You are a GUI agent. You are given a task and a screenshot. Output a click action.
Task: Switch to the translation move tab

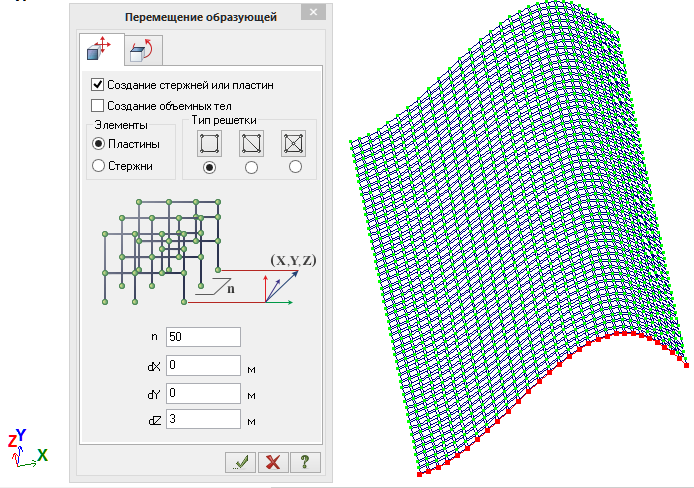[x=101, y=49]
